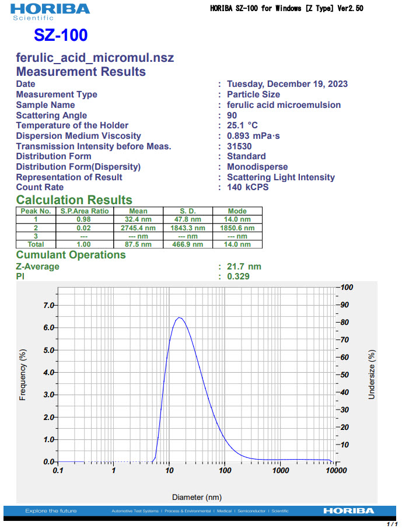Click Process & Environmental in footer

[x=188, y=511]
